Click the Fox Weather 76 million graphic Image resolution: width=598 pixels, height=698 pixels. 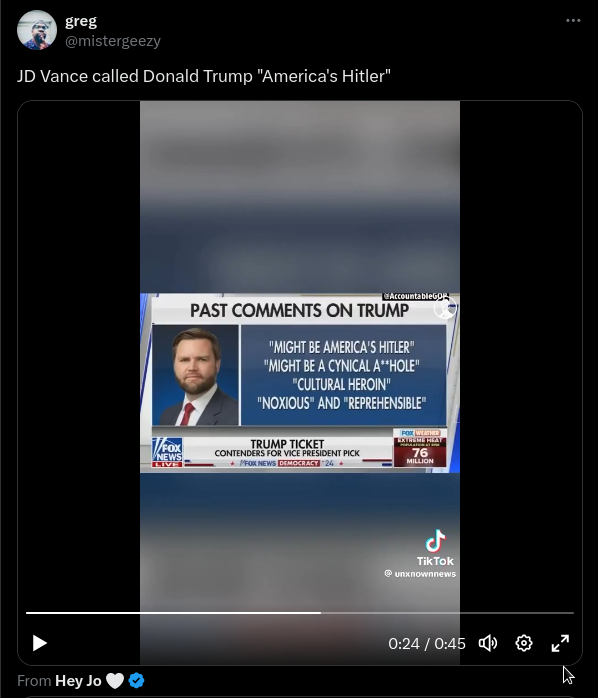pyautogui.click(x=420, y=448)
